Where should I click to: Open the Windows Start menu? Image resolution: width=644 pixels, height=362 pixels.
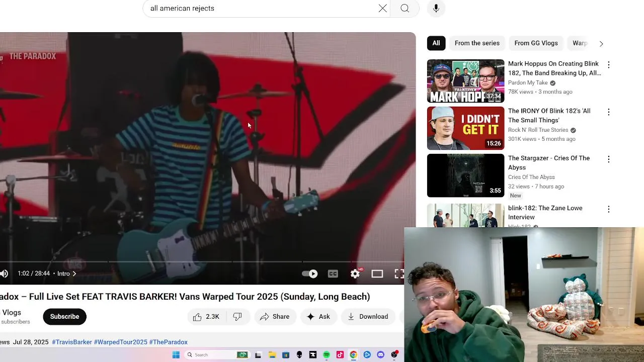[x=176, y=355]
